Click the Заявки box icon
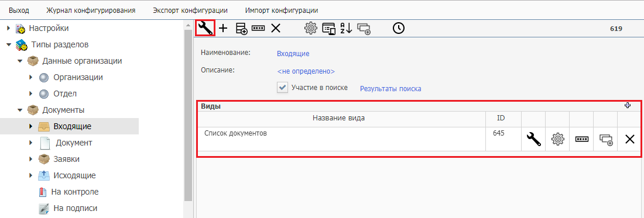The image size is (644, 218). tap(43, 159)
